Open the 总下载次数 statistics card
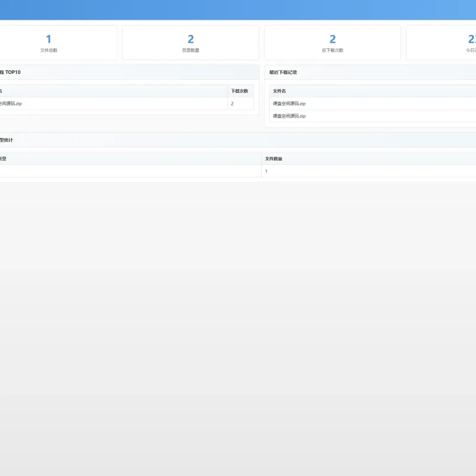The width and height of the screenshot is (476, 476). pos(333,42)
